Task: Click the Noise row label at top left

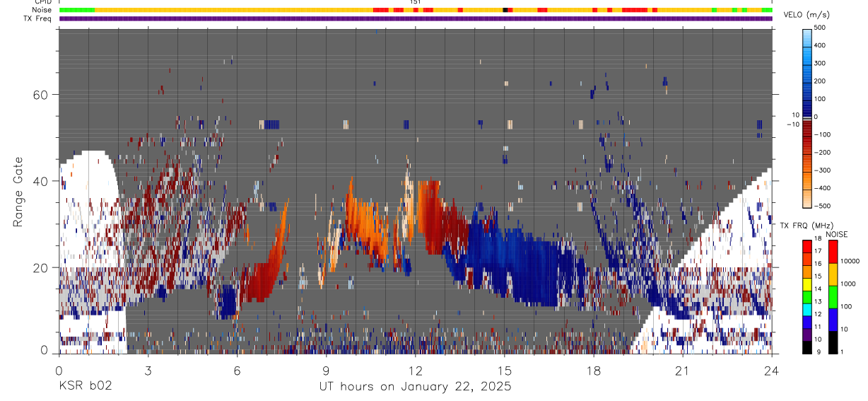Action: click(42, 10)
